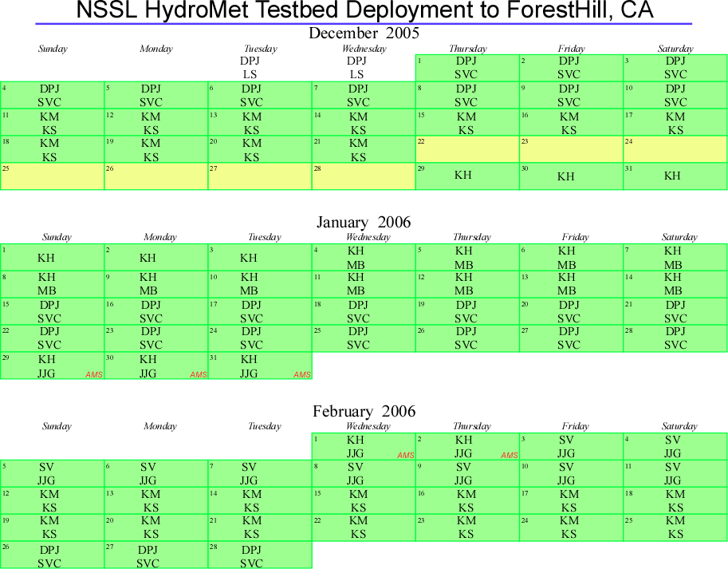728x569 pixels.
Task: Click the December 31 KH cell
Action: (x=675, y=177)
